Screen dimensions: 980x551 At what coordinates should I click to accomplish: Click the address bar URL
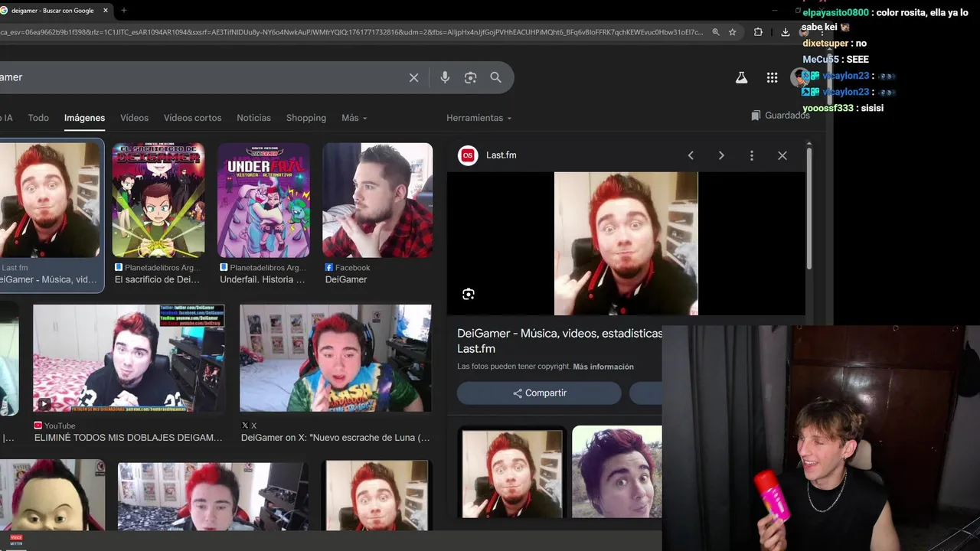[352, 32]
